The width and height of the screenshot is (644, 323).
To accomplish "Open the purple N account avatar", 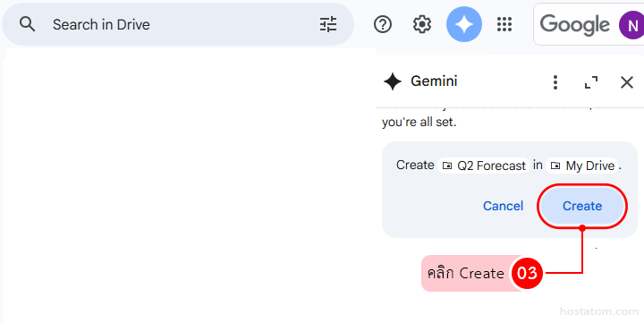I will 632,25.
